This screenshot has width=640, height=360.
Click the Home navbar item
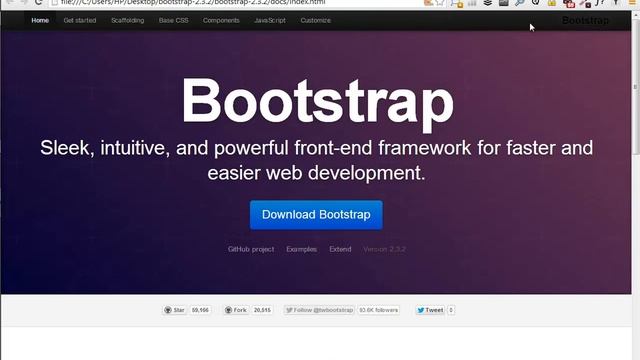click(x=40, y=20)
